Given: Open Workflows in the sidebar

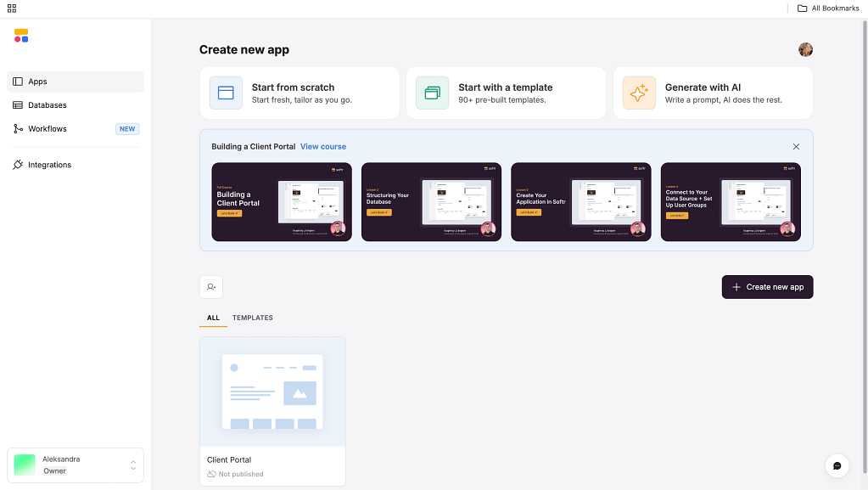Looking at the screenshot, I should click(x=76, y=128).
